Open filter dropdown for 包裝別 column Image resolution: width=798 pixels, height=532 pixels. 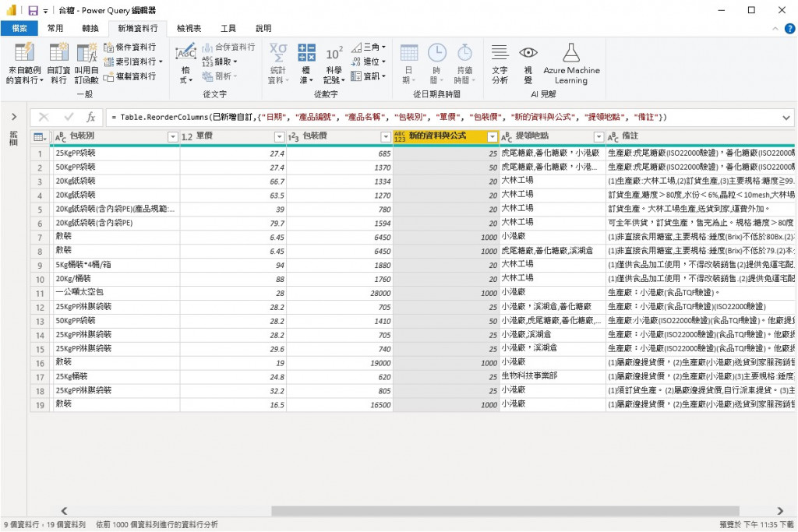pos(172,137)
